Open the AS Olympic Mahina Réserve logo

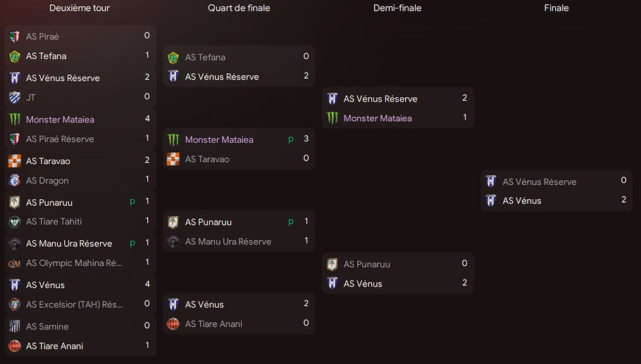[x=15, y=263]
